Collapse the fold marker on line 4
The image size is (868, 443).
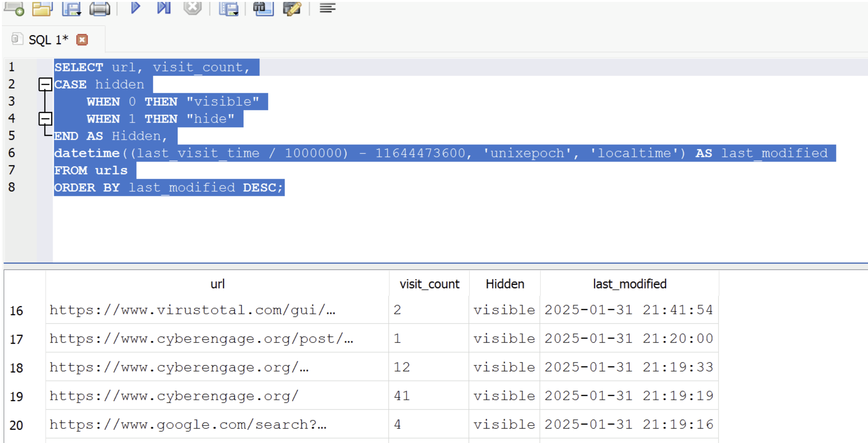(45, 119)
